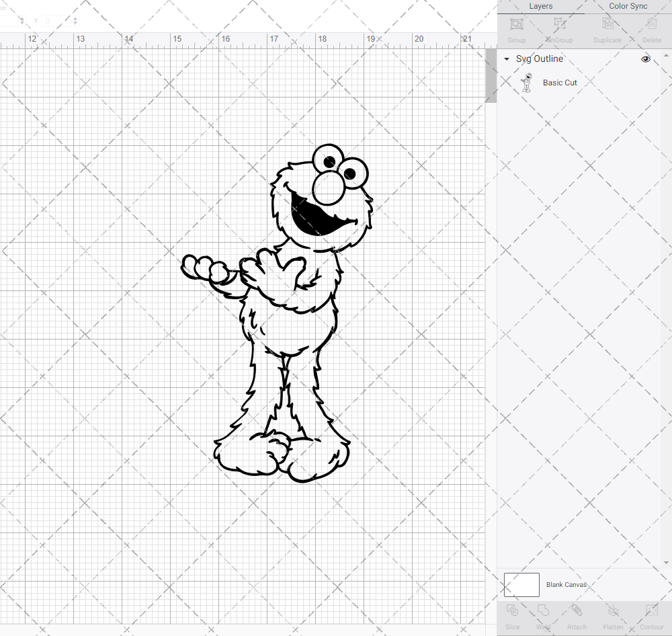The width and height of the screenshot is (672, 636).
Task: Select the Basic Cut layer
Action: click(560, 82)
